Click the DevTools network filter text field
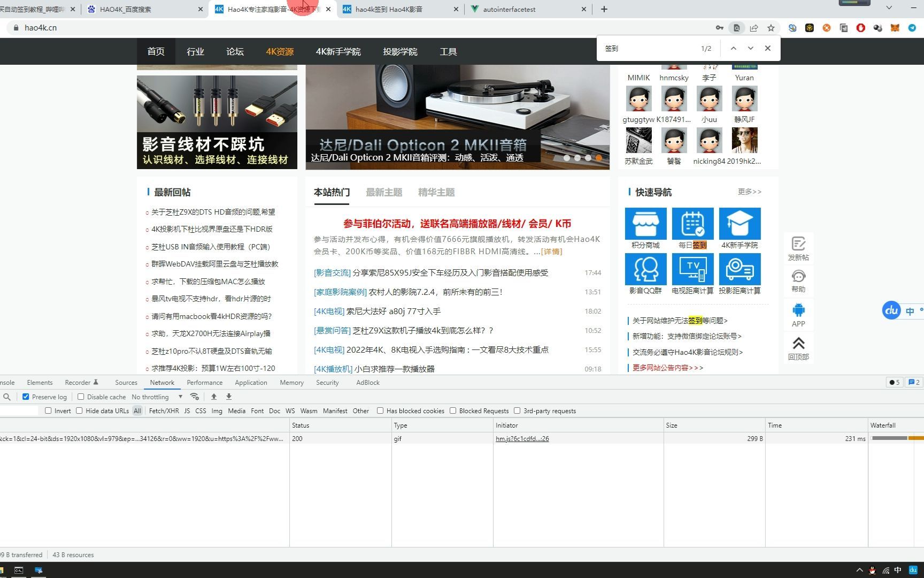924x578 pixels. [19, 410]
